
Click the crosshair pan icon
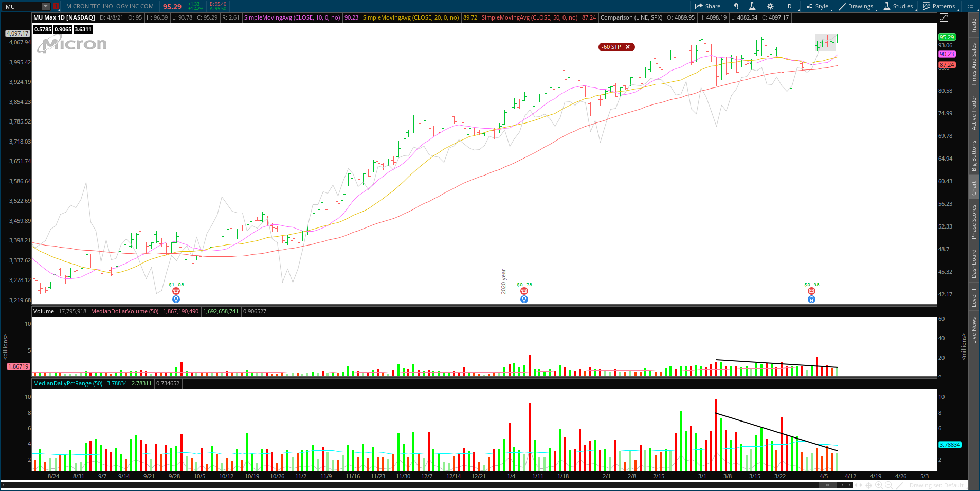pyautogui.click(x=868, y=485)
